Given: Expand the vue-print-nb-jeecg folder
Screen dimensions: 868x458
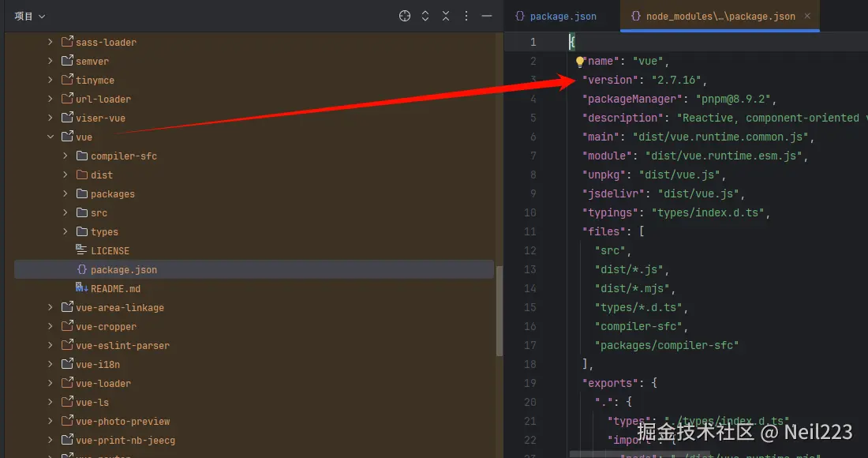Looking at the screenshot, I should pos(51,441).
